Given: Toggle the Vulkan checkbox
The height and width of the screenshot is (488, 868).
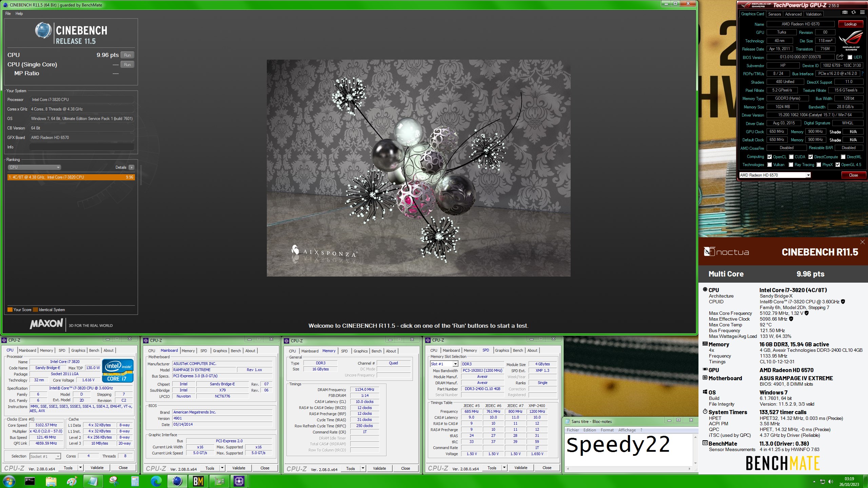Looking at the screenshot, I should [x=770, y=165].
